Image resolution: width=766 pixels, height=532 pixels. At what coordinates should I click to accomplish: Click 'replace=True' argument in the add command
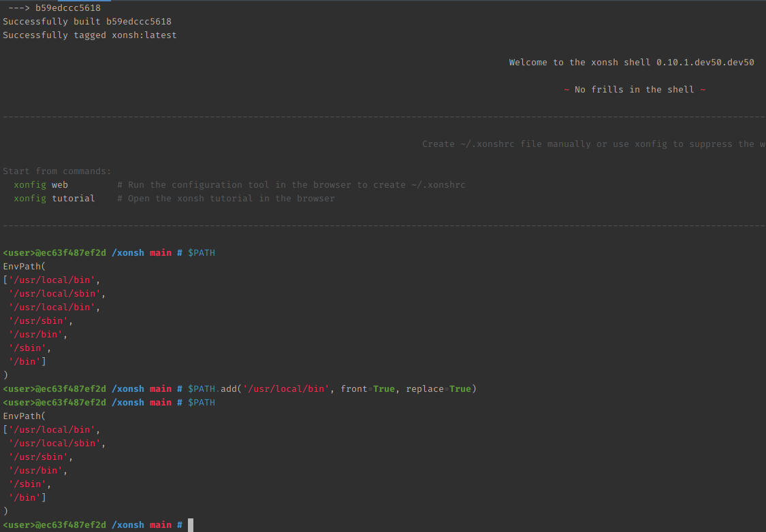point(438,389)
